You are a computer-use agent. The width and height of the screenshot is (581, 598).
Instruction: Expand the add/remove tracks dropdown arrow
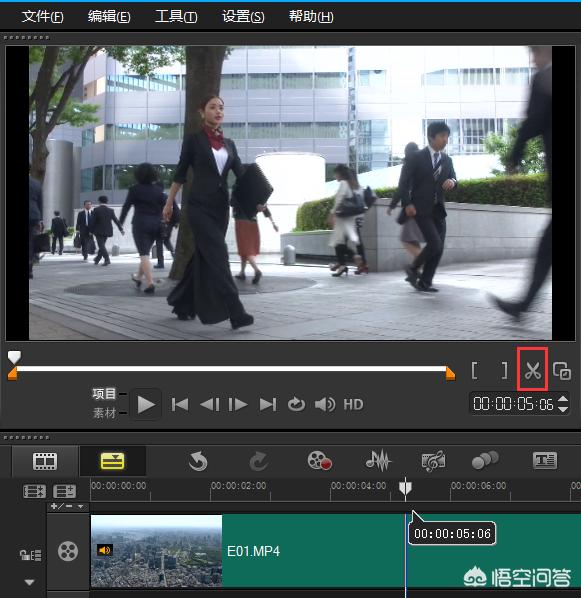pos(80,506)
